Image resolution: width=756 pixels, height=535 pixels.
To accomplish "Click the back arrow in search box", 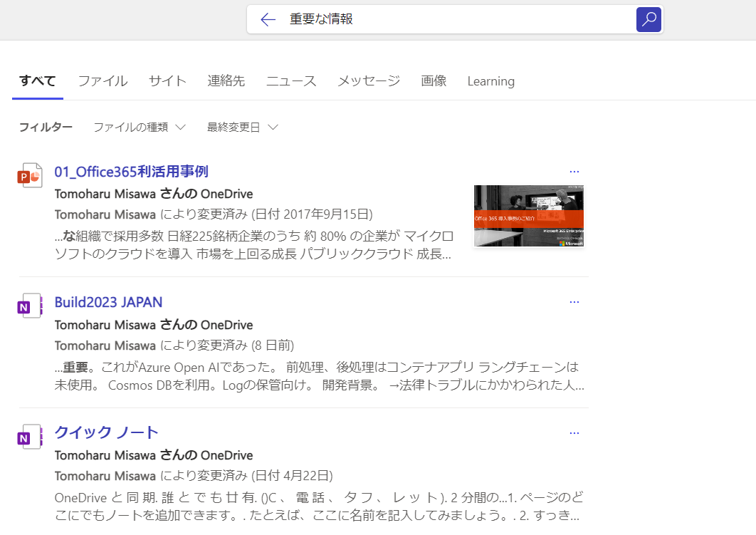I will click(268, 19).
